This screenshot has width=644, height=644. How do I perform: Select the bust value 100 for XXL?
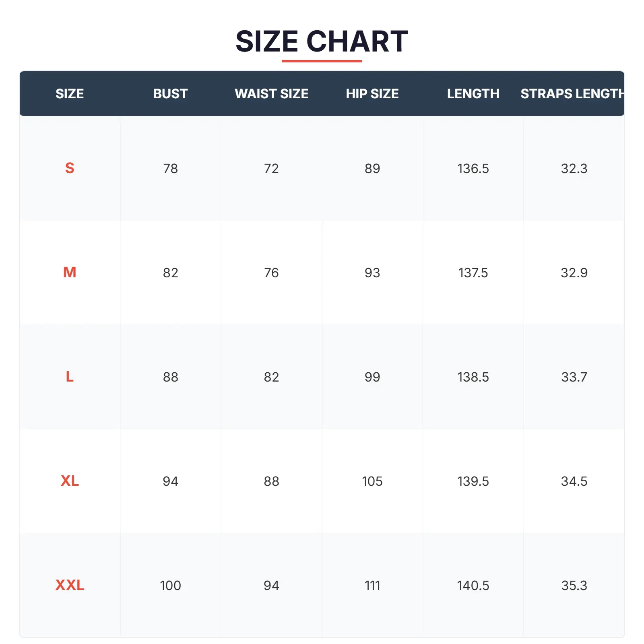pyautogui.click(x=170, y=585)
